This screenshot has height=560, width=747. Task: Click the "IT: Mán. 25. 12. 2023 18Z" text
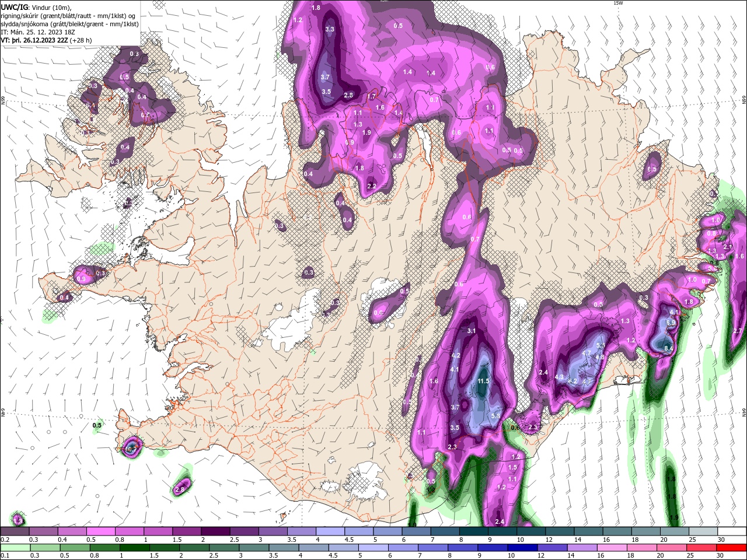pos(39,32)
